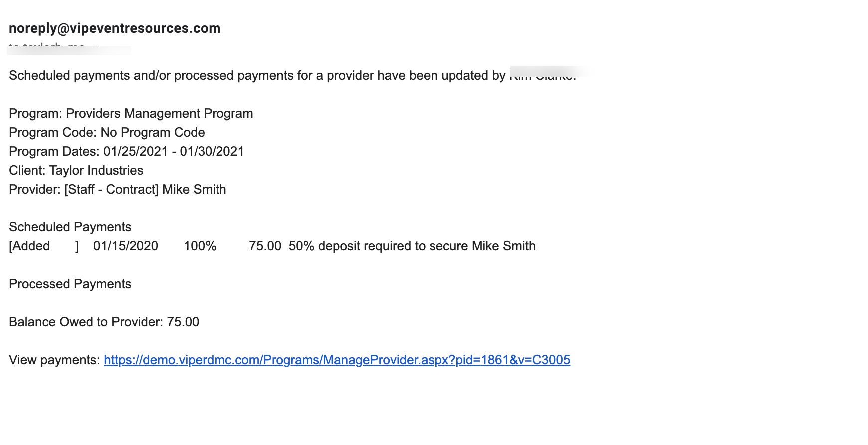Click the 01/15/2020 scheduled payment date
The width and height of the screenshot is (868, 445).
[126, 246]
